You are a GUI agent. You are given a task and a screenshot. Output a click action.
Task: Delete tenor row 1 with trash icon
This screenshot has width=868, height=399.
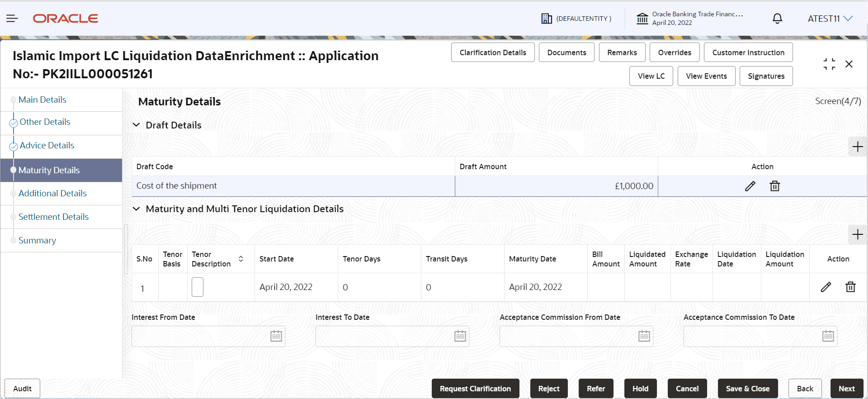tap(850, 287)
